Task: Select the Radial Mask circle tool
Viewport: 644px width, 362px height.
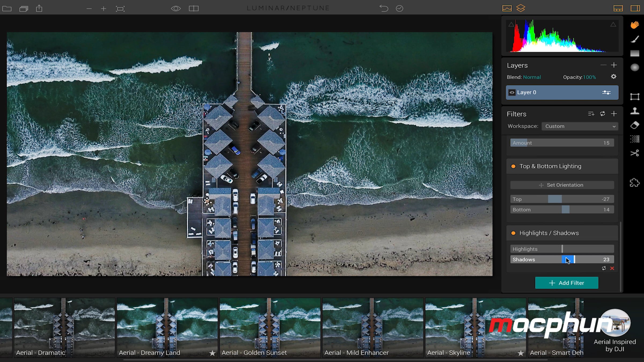Action: [635, 67]
